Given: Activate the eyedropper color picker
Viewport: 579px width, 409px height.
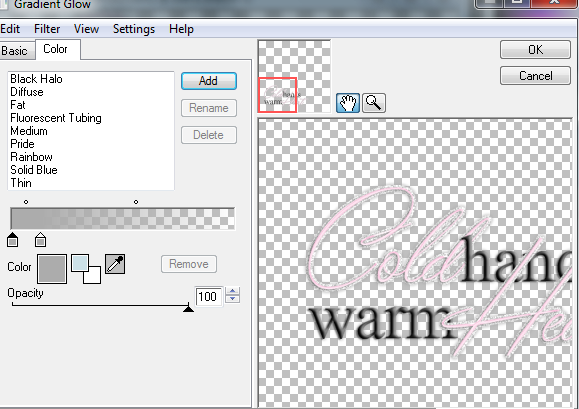Looking at the screenshot, I should coord(115,264).
